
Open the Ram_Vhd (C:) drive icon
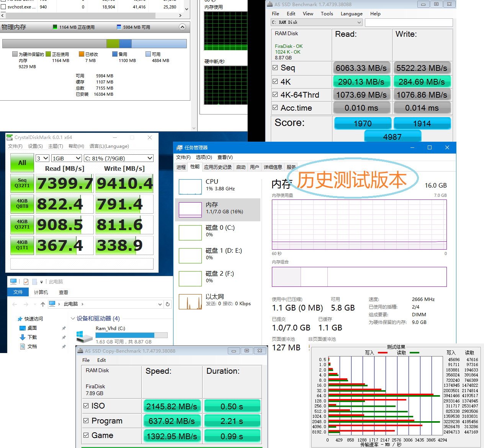pyautogui.click(x=84, y=337)
